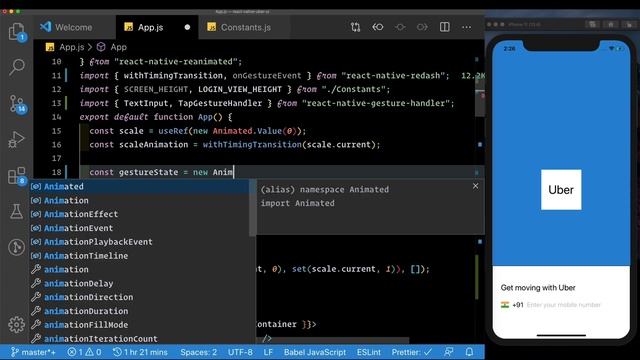Screen dimensions: 640x360
Task: Click the compare changes icon in editor toolbar
Action: (356, 27)
